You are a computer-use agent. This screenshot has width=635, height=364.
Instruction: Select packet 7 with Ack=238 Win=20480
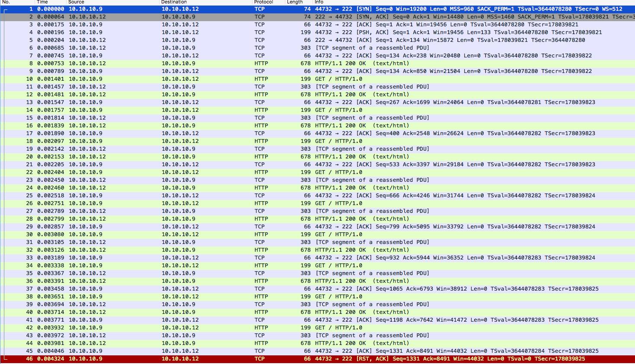(x=317, y=56)
